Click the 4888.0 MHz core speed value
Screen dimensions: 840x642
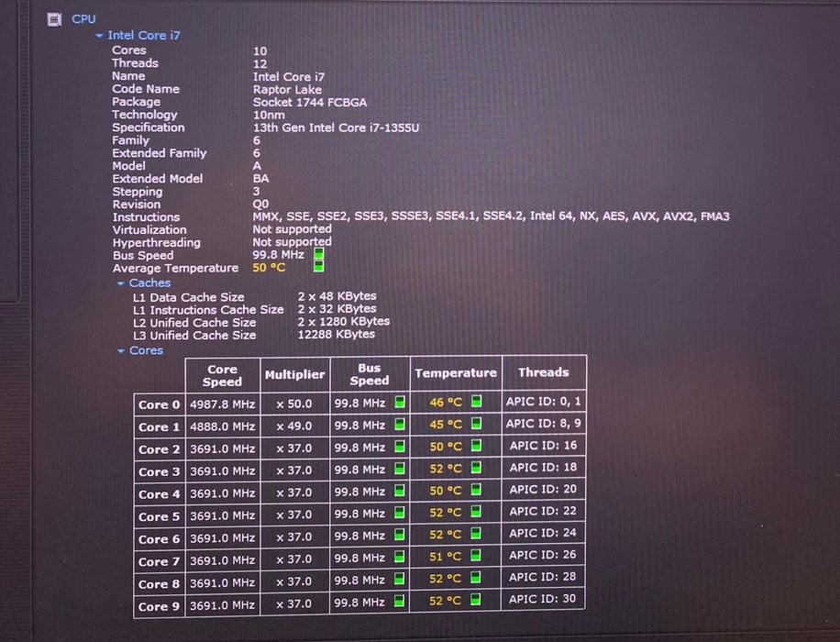pyautogui.click(x=222, y=426)
